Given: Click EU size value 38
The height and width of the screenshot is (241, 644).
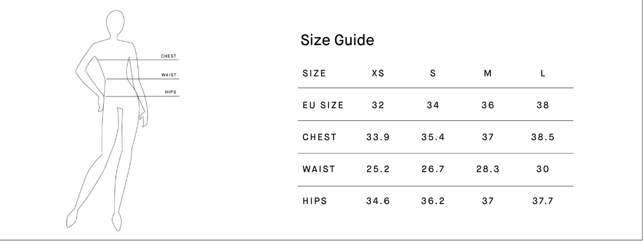Looking at the screenshot, I should click(x=543, y=105).
